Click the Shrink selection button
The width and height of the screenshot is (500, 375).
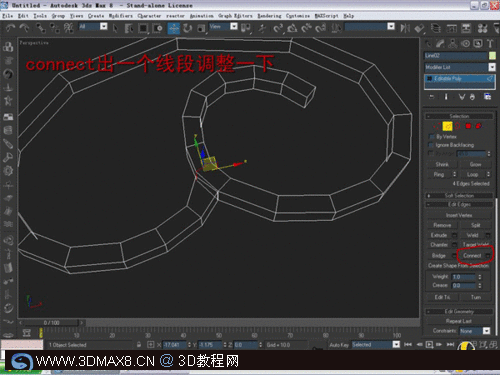coord(442,164)
